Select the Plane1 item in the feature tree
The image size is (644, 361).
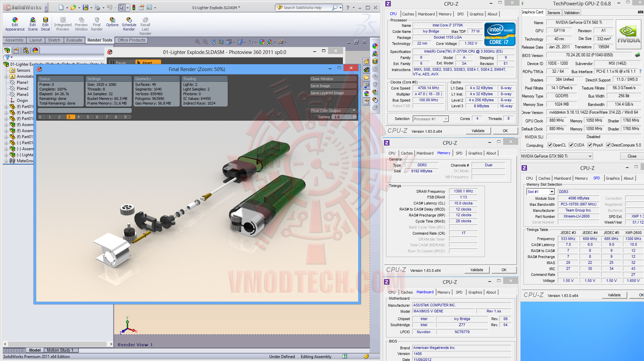[22, 82]
